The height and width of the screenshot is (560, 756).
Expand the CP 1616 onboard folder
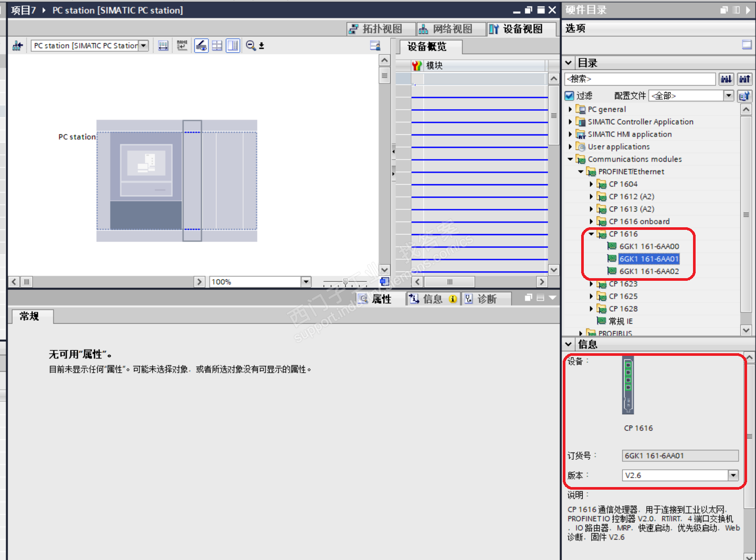click(x=591, y=221)
